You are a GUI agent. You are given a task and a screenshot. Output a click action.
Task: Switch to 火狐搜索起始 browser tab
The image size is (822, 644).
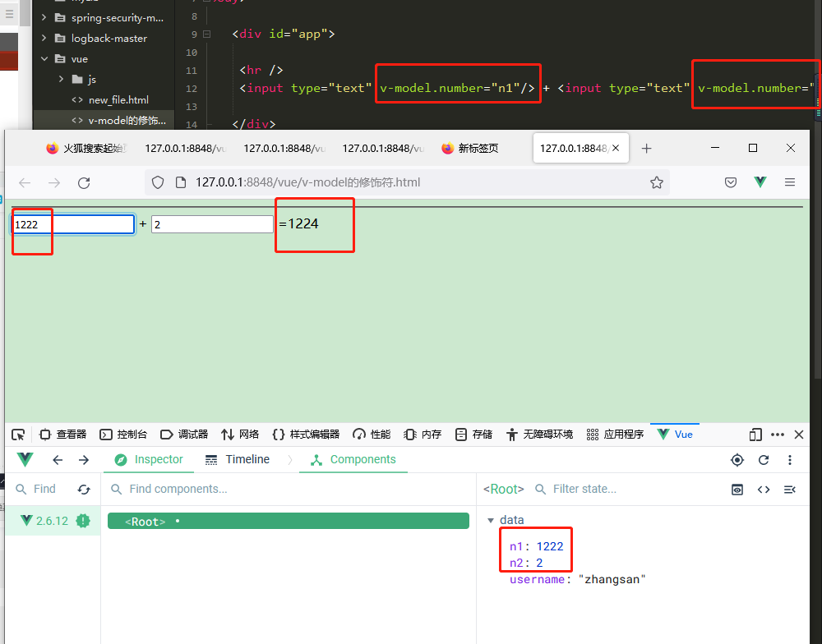tap(86, 149)
